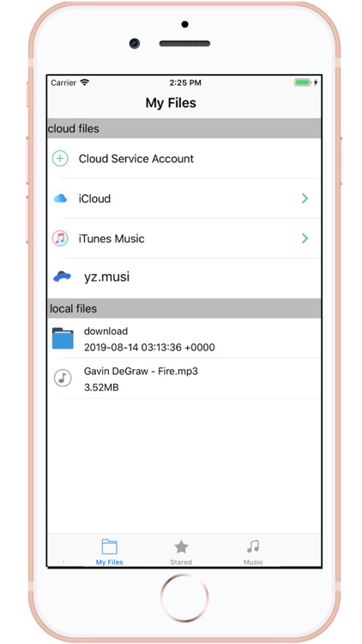Viewport: 362px width, 644px height.
Task: Click the cloud files section header
Action: click(x=184, y=129)
